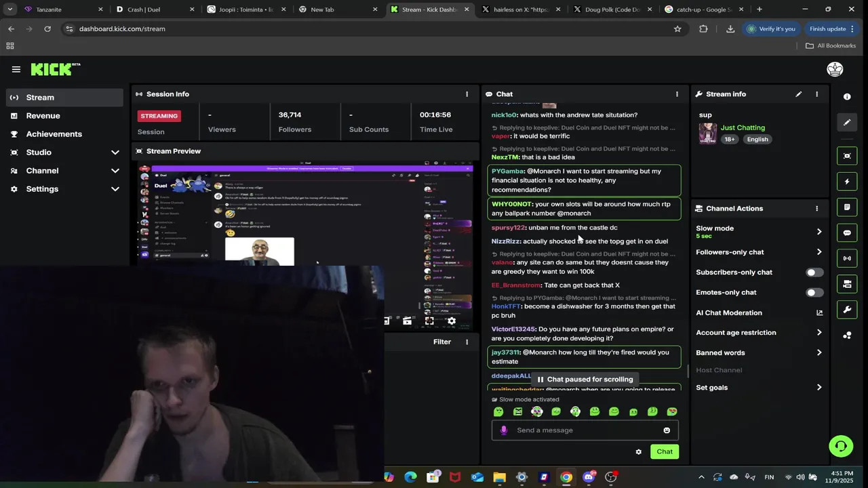Open the Channel Actions options menu
Image resolution: width=868 pixels, height=488 pixels.
[x=816, y=209]
